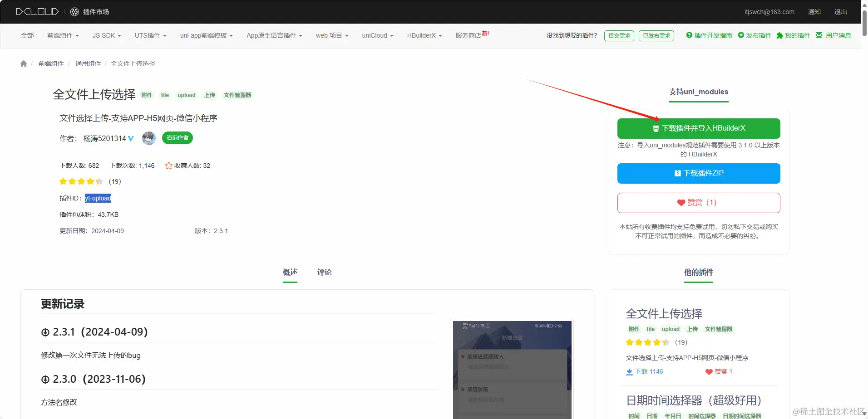Click the 下载插件ZIP button
This screenshot has width=868, height=419.
click(699, 173)
